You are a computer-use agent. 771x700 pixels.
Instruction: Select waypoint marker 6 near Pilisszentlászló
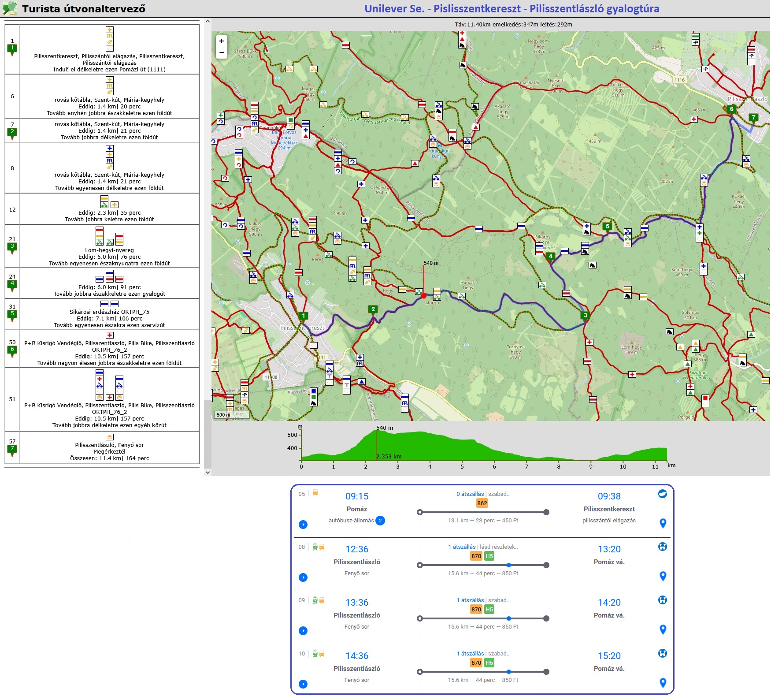tap(731, 109)
